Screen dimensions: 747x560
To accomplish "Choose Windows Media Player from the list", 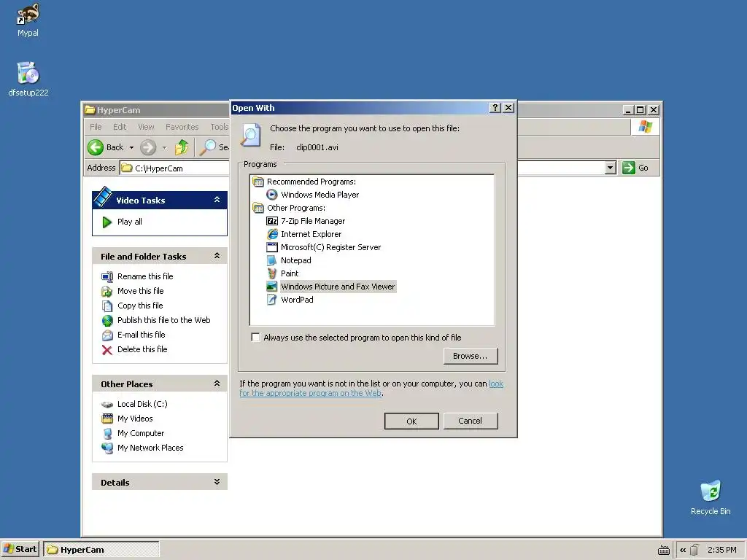I will pyautogui.click(x=320, y=195).
